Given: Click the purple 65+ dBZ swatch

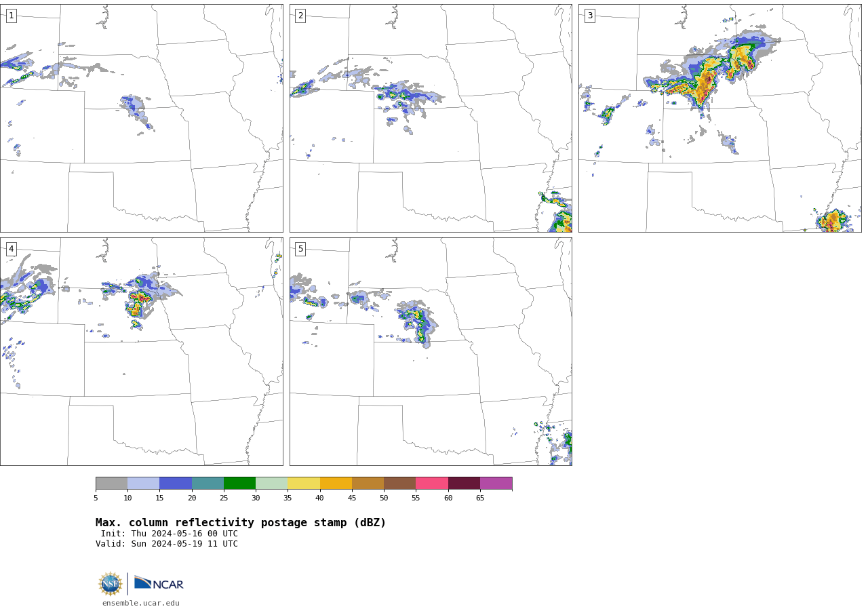Looking at the screenshot, I should (x=496, y=483).
